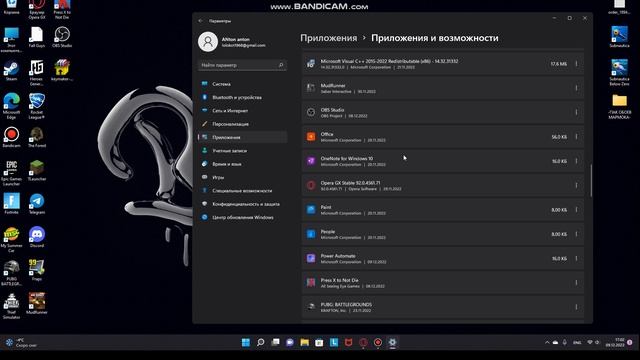The width and height of the screenshot is (640, 360).
Task: Open Bandicam desktop shortcut
Action: pos(11,138)
